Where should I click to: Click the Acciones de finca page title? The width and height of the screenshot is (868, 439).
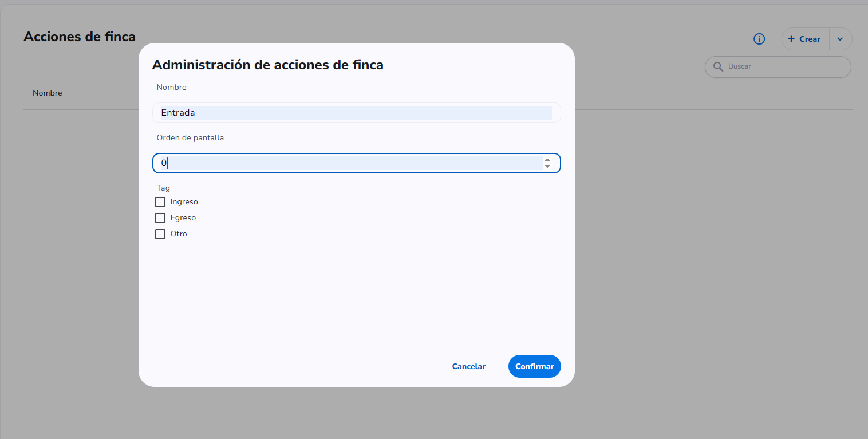click(x=80, y=37)
